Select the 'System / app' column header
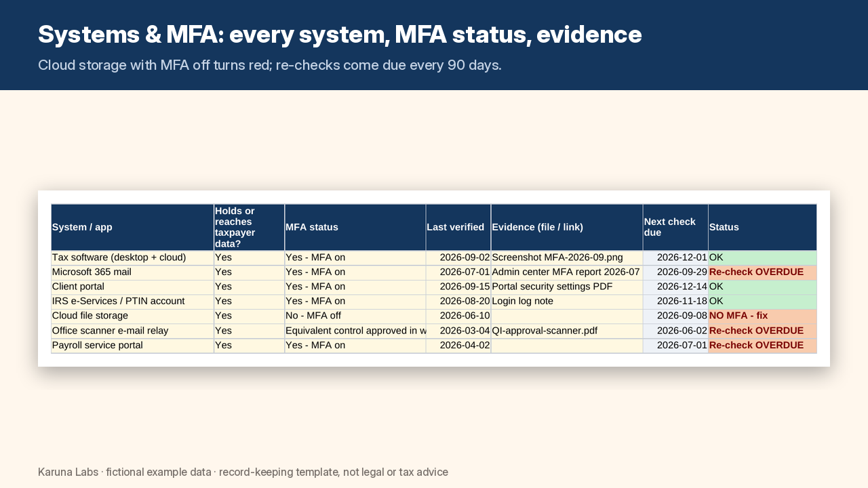Image resolution: width=868 pixels, height=488 pixels. pyautogui.click(x=132, y=228)
